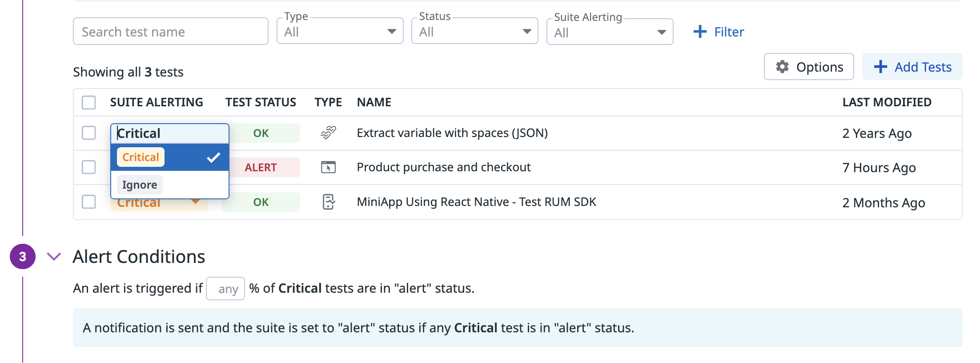Click the API test type icon
The image size is (980, 363).
click(328, 133)
